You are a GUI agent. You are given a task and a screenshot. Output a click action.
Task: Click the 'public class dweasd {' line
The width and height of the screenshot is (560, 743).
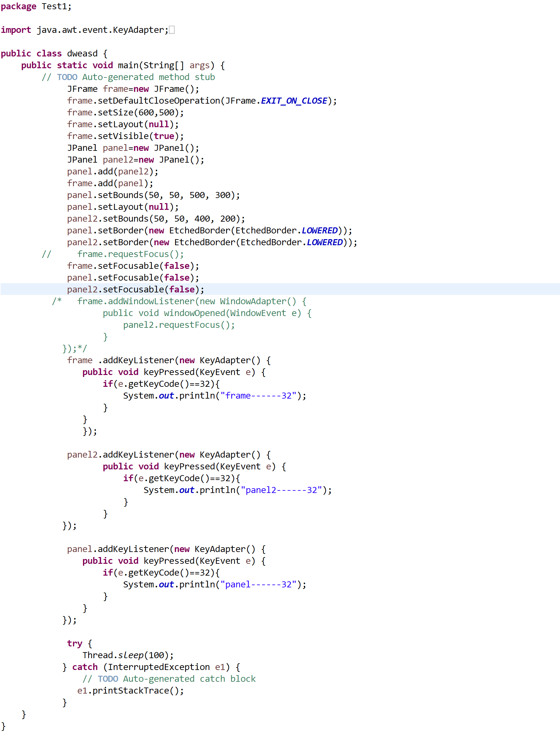click(x=54, y=54)
